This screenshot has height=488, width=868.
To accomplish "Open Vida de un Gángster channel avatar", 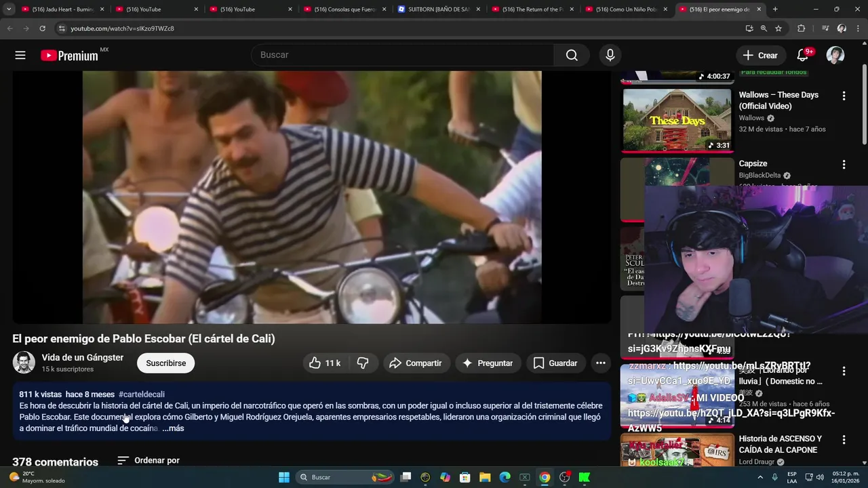I will point(24,363).
